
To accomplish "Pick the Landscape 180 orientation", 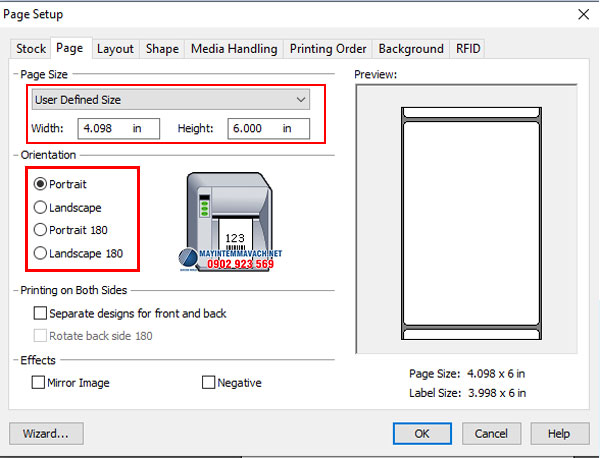I will pyautogui.click(x=41, y=253).
